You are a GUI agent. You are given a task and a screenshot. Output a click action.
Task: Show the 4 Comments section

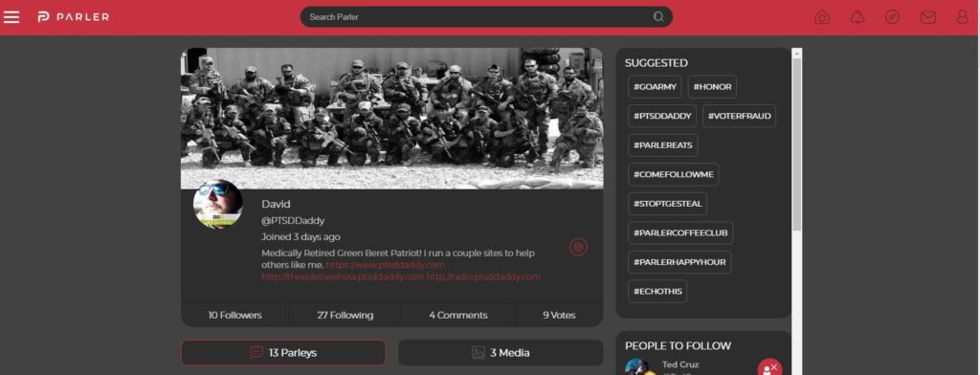pyautogui.click(x=458, y=315)
